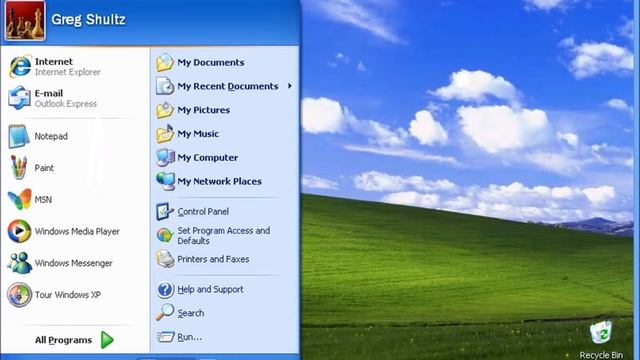Open the Recycle Bin on the desktop
The height and width of the screenshot is (360, 640).
[601, 332]
